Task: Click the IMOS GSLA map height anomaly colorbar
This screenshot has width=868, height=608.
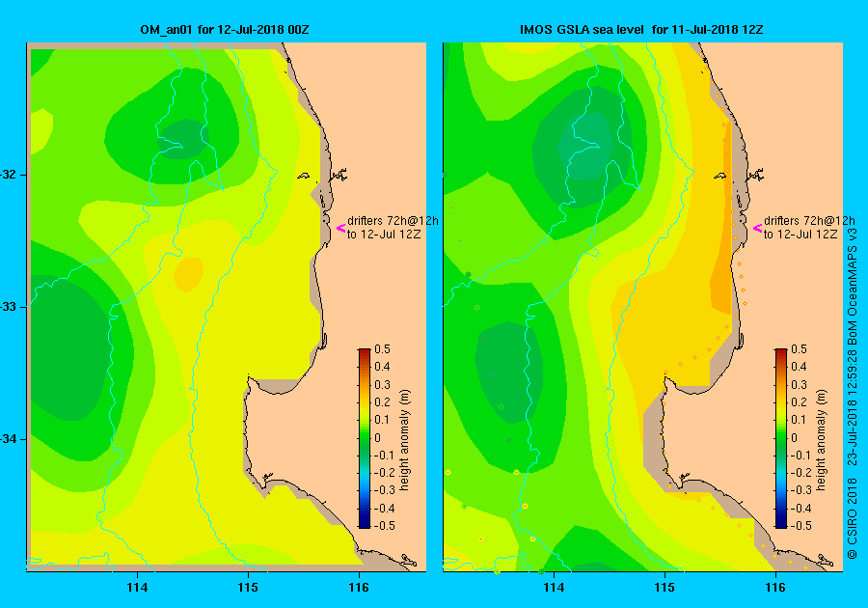Action: [x=780, y=438]
